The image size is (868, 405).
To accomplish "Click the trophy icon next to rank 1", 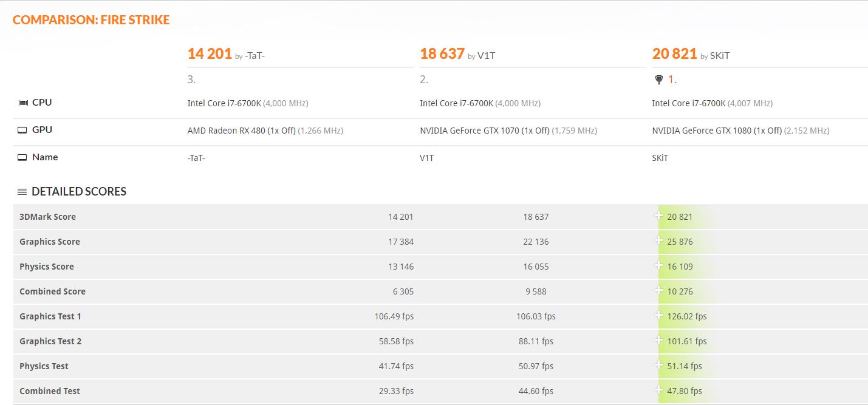I will click(x=658, y=80).
